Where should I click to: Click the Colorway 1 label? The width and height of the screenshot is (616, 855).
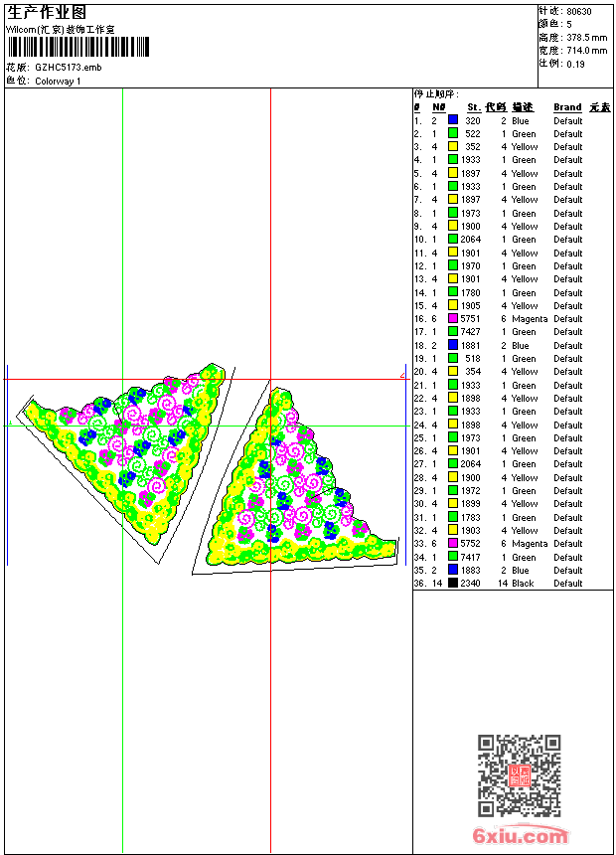pos(59,81)
